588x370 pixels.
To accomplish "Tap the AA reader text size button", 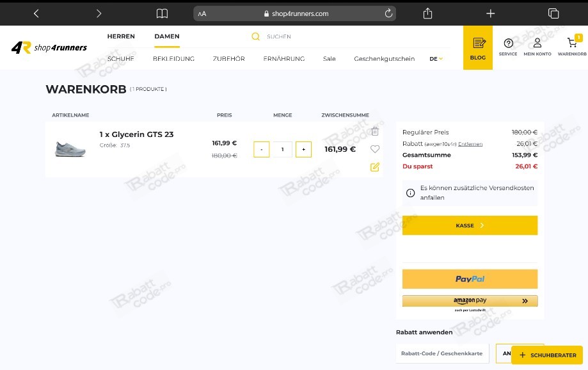I will click(x=202, y=14).
